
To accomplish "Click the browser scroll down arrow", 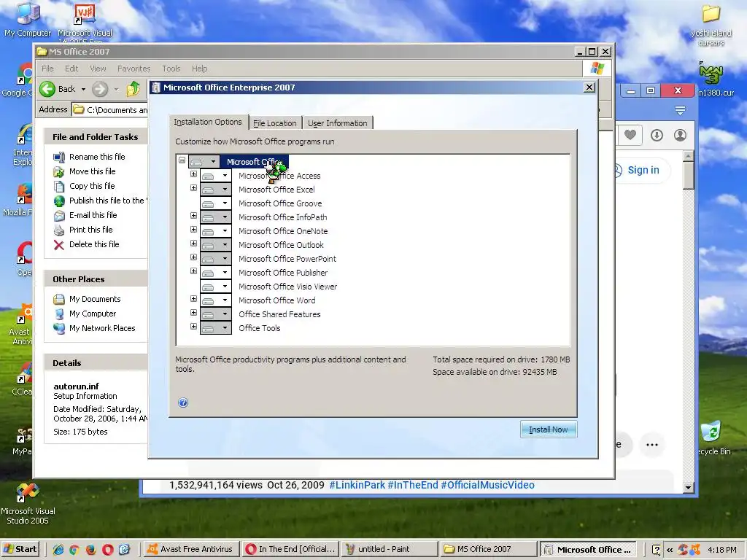I will 688,487.
